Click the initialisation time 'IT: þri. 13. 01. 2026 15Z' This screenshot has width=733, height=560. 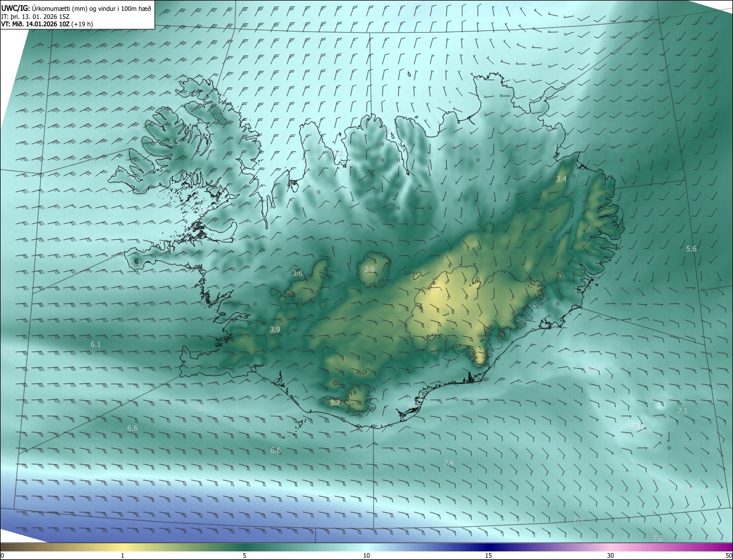coord(36,16)
